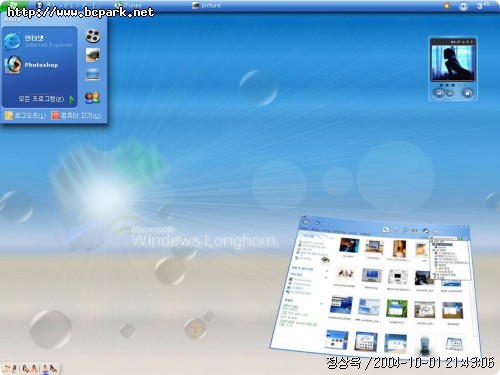Image resolution: width=500 pixels, height=375 pixels.
Task: Select the portrait woman thumbnail
Action: 399,249
